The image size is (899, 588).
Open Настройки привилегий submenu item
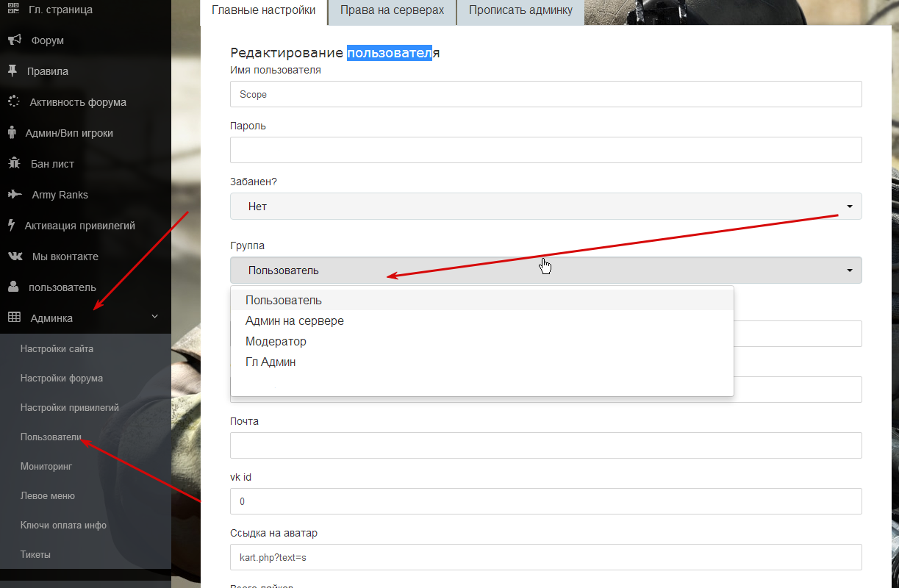click(x=70, y=408)
